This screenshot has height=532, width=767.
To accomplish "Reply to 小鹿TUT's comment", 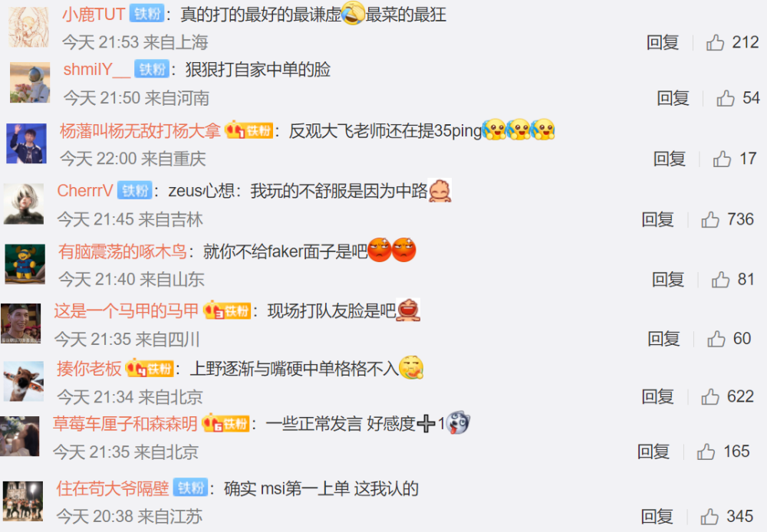I will pyautogui.click(x=663, y=42).
